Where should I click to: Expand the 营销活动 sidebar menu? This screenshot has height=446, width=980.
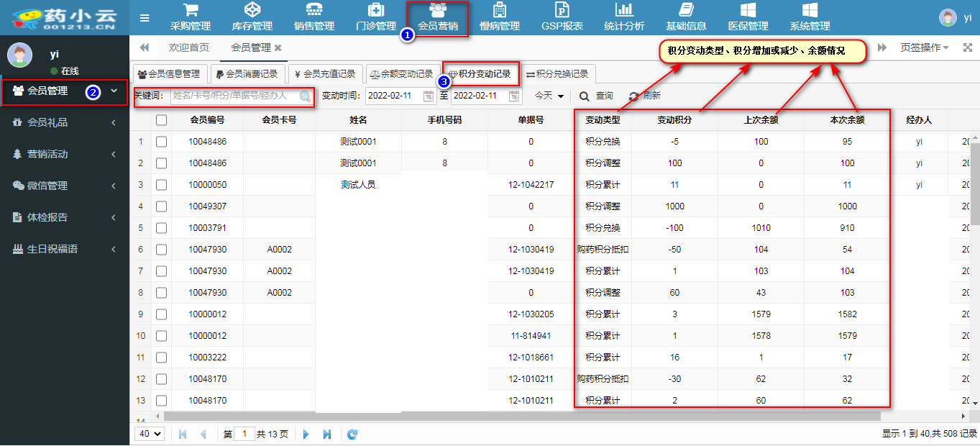pyautogui.click(x=65, y=154)
